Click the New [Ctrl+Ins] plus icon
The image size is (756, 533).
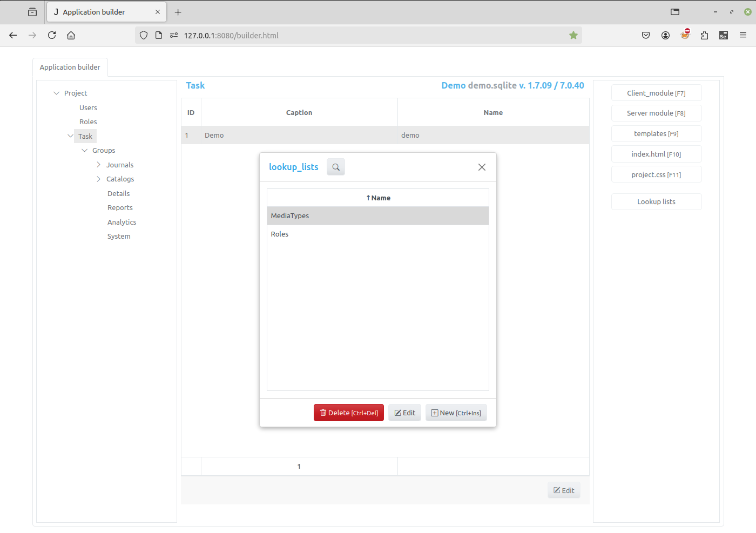pyautogui.click(x=434, y=412)
